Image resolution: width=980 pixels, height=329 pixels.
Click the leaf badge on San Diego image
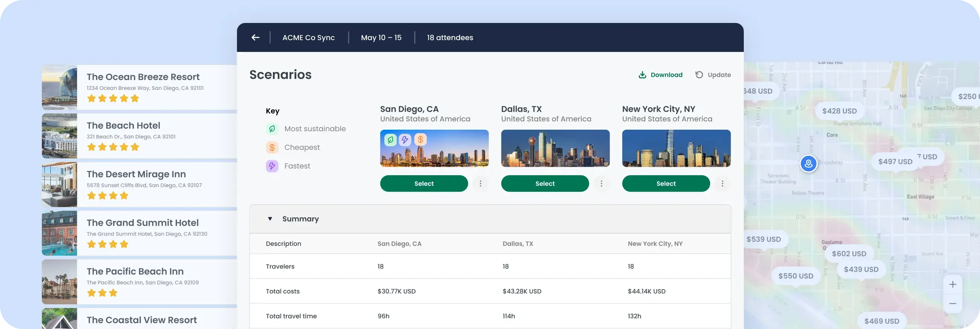pyautogui.click(x=390, y=140)
